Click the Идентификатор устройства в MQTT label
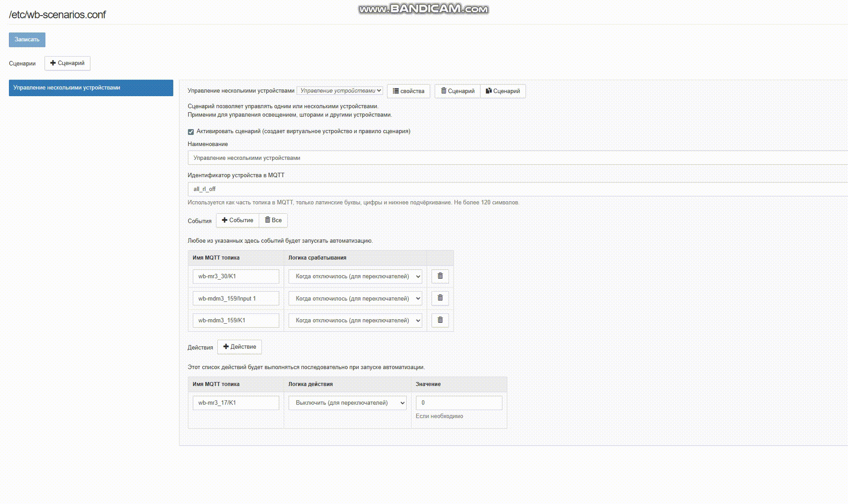This screenshot has height=504, width=848. [x=236, y=175]
